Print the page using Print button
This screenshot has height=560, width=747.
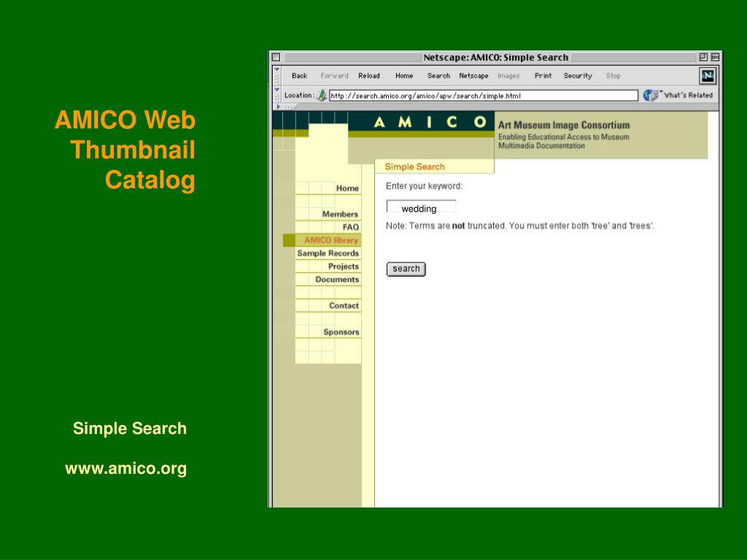[x=543, y=76]
